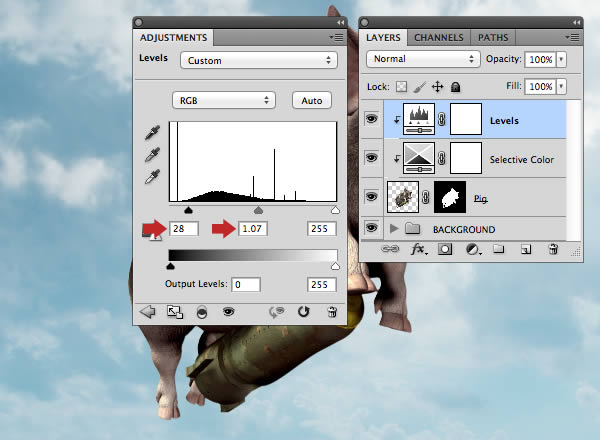Open the Fill slider dropdown arrow
Viewport: 600px width, 440px height.
pos(561,86)
